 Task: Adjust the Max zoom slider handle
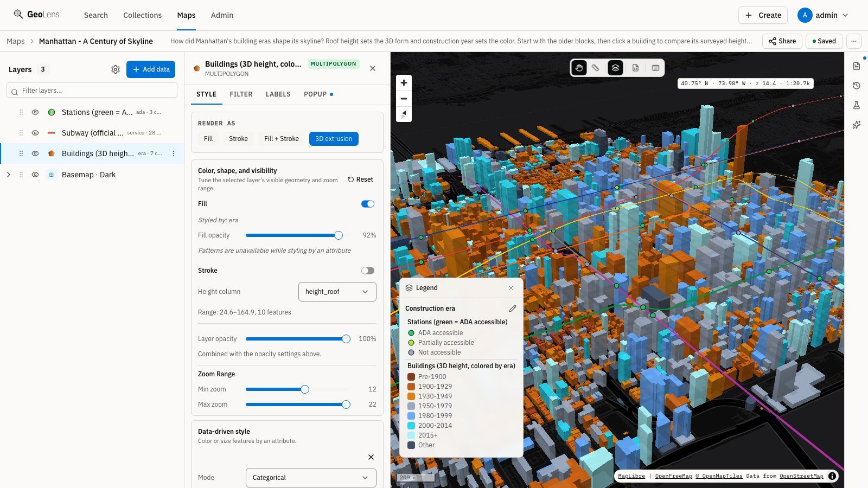click(346, 404)
